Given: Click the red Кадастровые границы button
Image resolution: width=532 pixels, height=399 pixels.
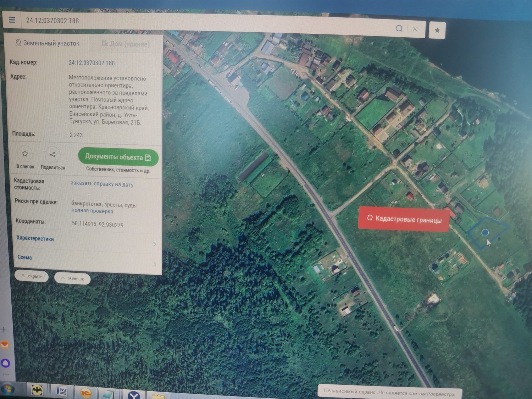Looking at the screenshot, I should (404, 219).
